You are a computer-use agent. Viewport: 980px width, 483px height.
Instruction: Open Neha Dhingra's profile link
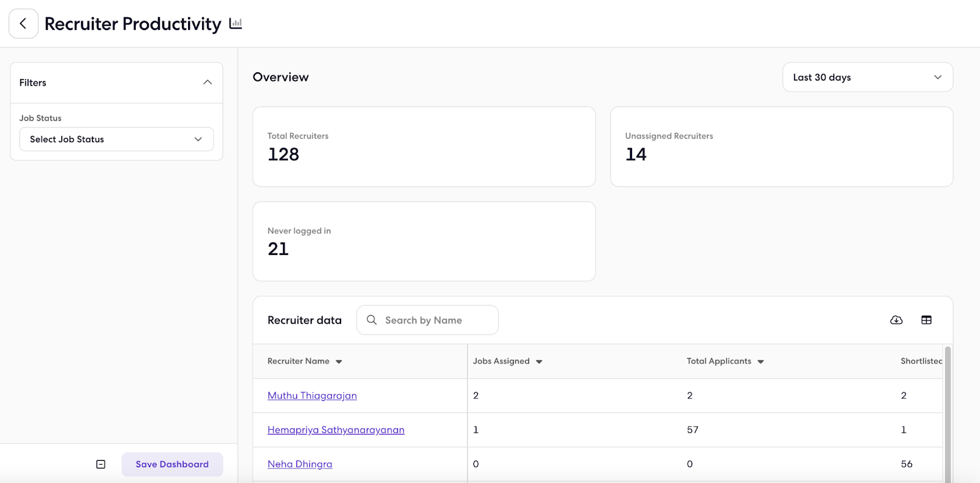point(300,465)
